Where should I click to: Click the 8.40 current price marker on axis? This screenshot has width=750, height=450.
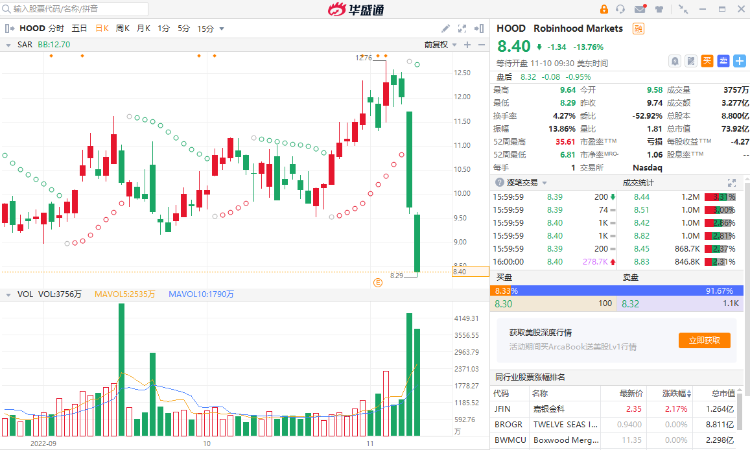click(x=471, y=272)
